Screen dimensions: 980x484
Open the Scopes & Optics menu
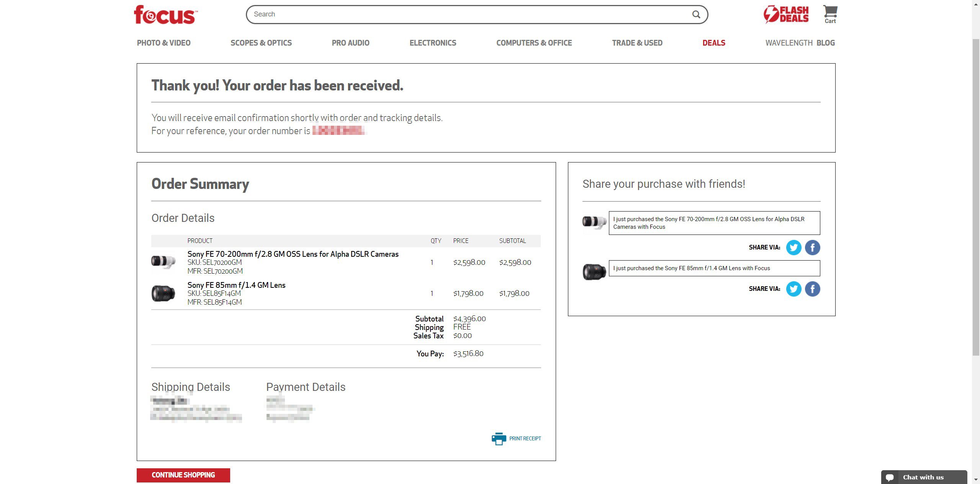pyautogui.click(x=261, y=43)
